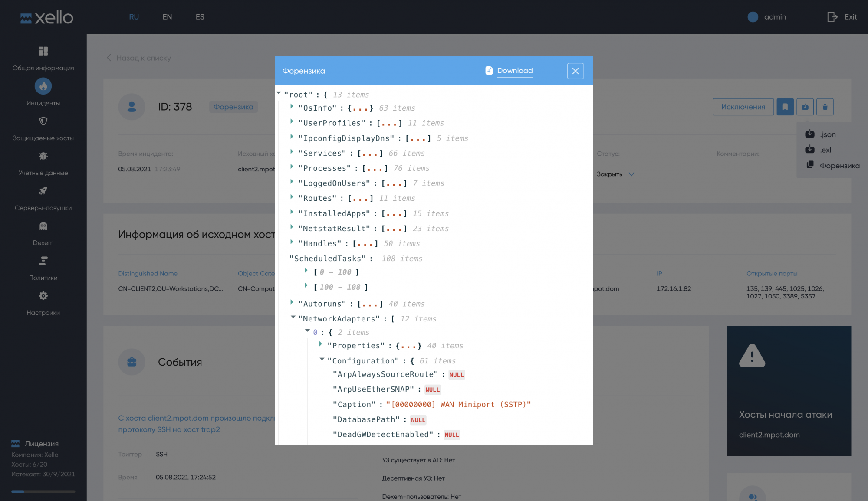
Task: Open the Settings gear icon
Action: [x=43, y=296]
